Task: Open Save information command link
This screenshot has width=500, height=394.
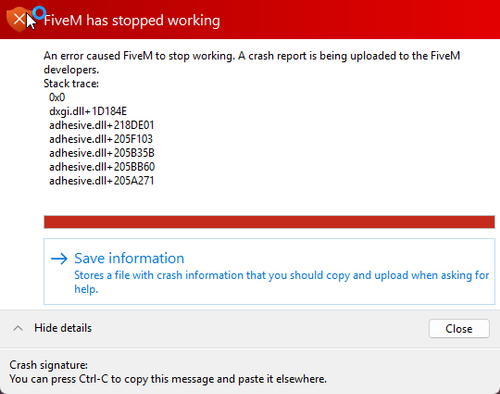Action: pyautogui.click(x=269, y=271)
